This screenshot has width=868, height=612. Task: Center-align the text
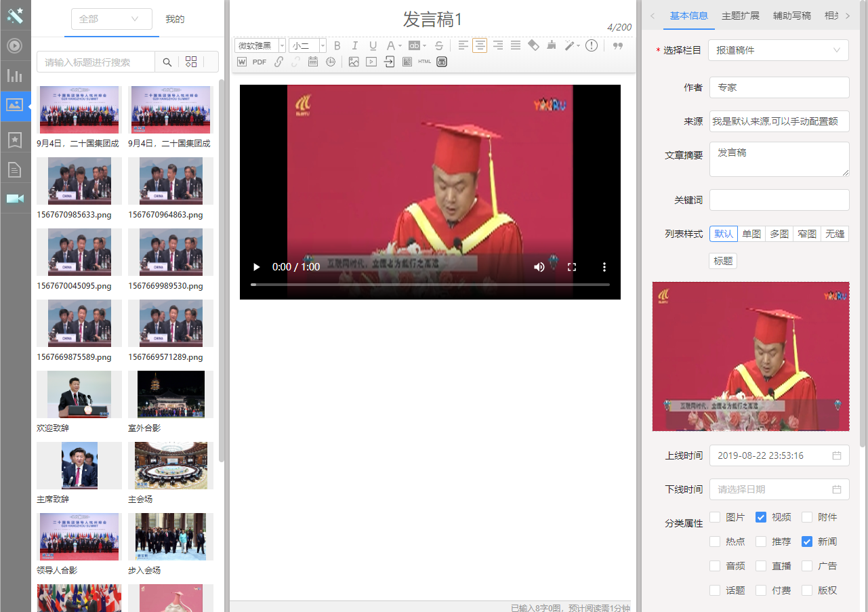pos(480,45)
